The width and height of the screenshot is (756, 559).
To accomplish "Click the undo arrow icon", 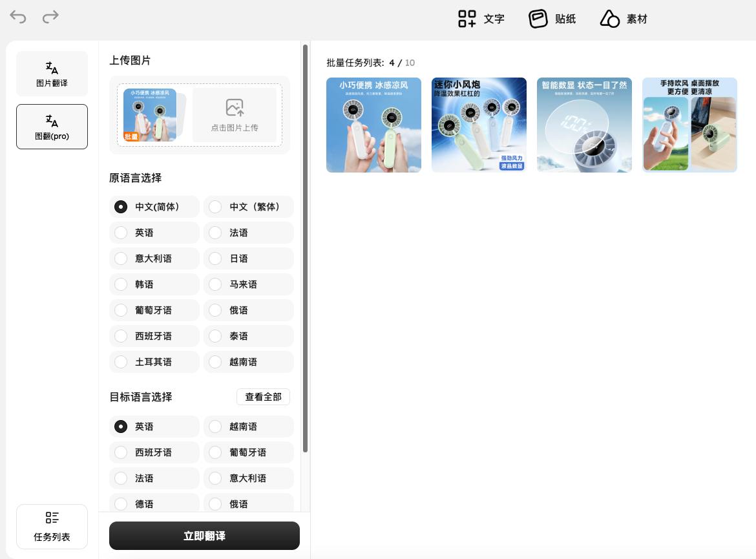I will click(x=18, y=17).
